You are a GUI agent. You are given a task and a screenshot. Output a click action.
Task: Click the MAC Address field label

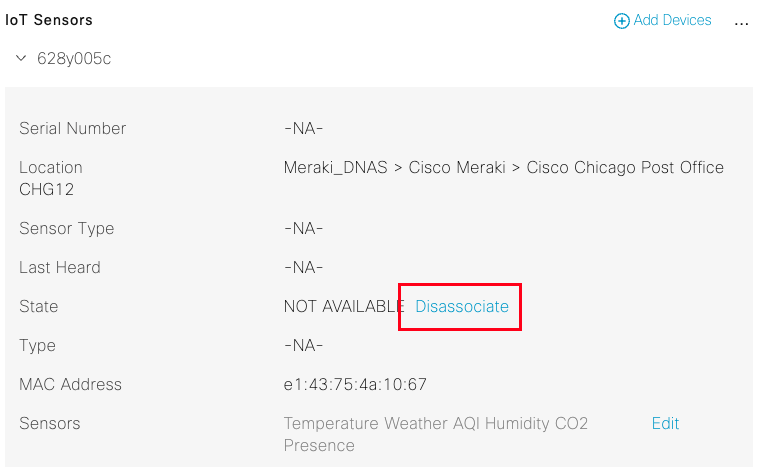71,384
